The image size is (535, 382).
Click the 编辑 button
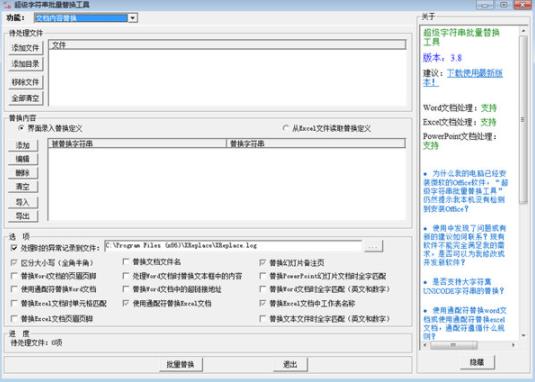click(23, 159)
